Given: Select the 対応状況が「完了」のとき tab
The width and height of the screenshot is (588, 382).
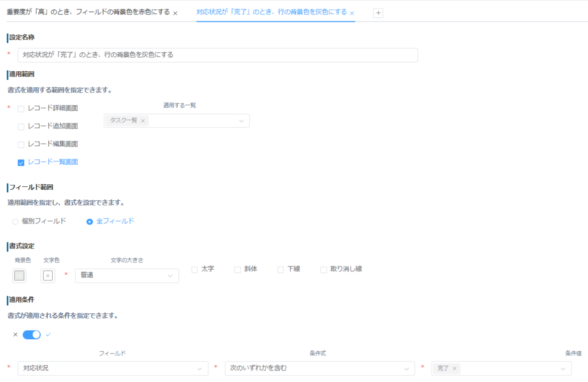Looking at the screenshot, I should (x=271, y=12).
